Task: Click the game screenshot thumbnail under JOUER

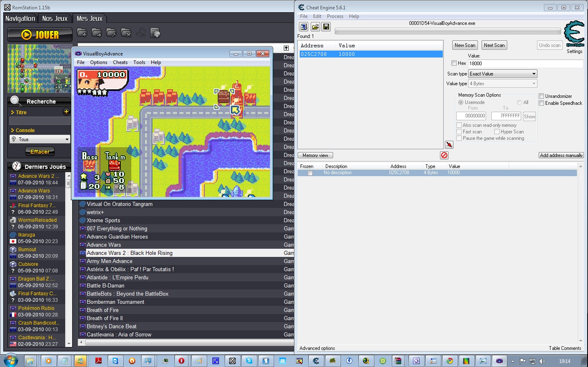Action: coord(40,69)
